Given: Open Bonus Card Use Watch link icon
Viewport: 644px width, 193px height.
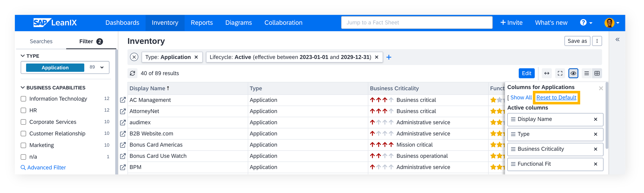Looking at the screenshot, I should coord(123,156).
